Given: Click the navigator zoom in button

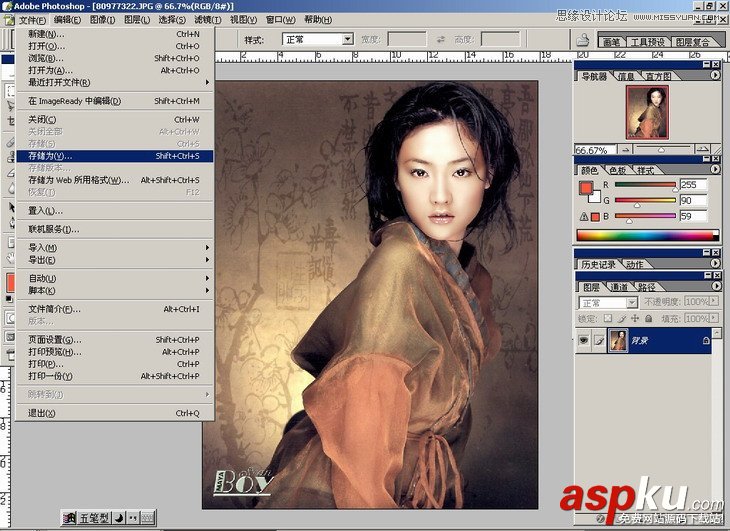Looking at the screenshot, I should pyautogui.click(x=702, y=149).
